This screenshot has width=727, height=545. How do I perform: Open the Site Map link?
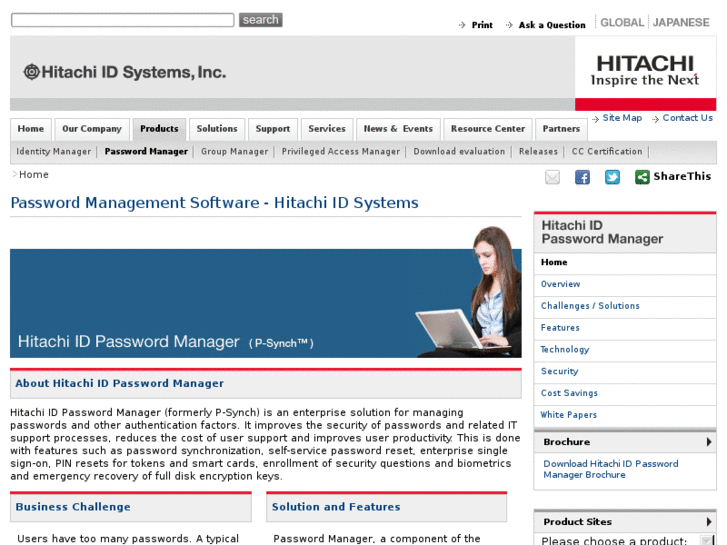[622, 118]
